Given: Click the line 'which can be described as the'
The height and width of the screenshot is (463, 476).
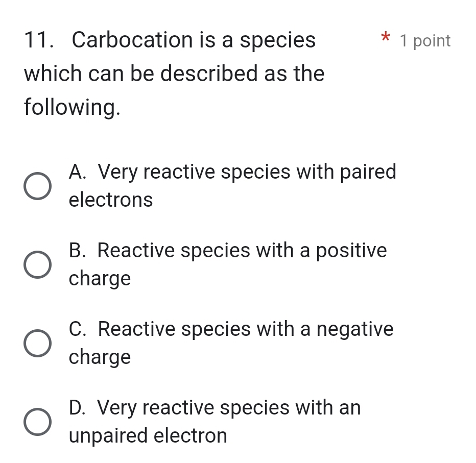Looking at the screenshot, I should pos(174,74).
